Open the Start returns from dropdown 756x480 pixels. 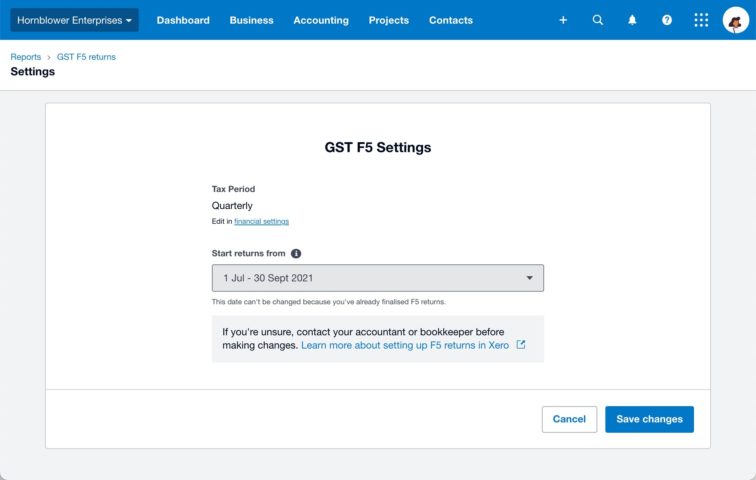click(378, 278)
